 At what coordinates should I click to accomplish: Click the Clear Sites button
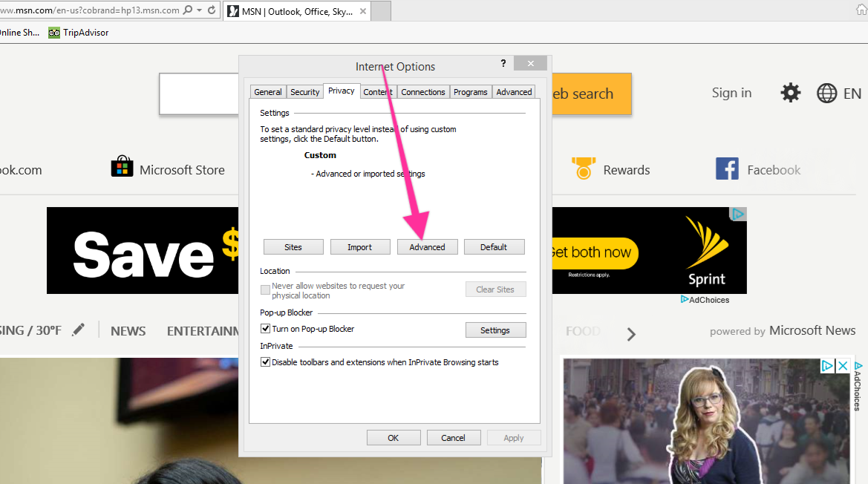(x=495, y=290)
